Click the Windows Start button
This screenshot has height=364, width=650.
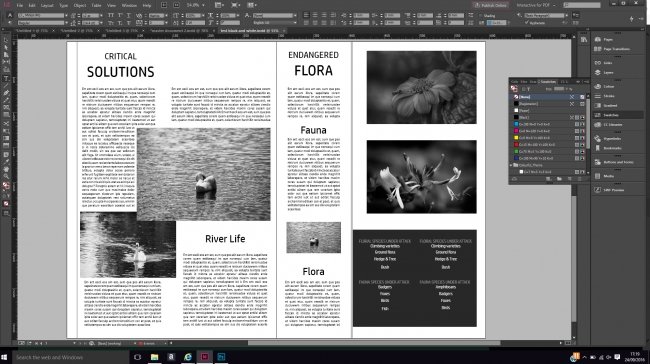5,357
